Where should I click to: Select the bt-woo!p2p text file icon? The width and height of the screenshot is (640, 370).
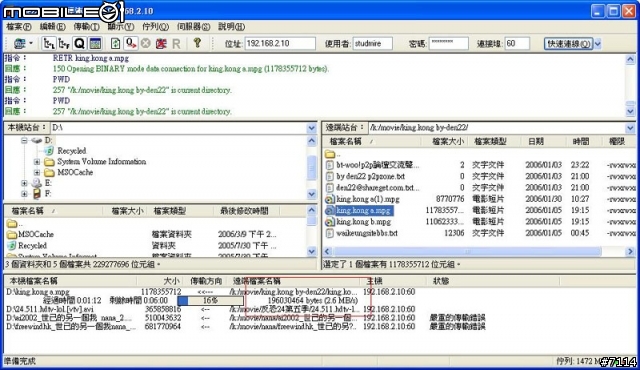coord(330,165)
